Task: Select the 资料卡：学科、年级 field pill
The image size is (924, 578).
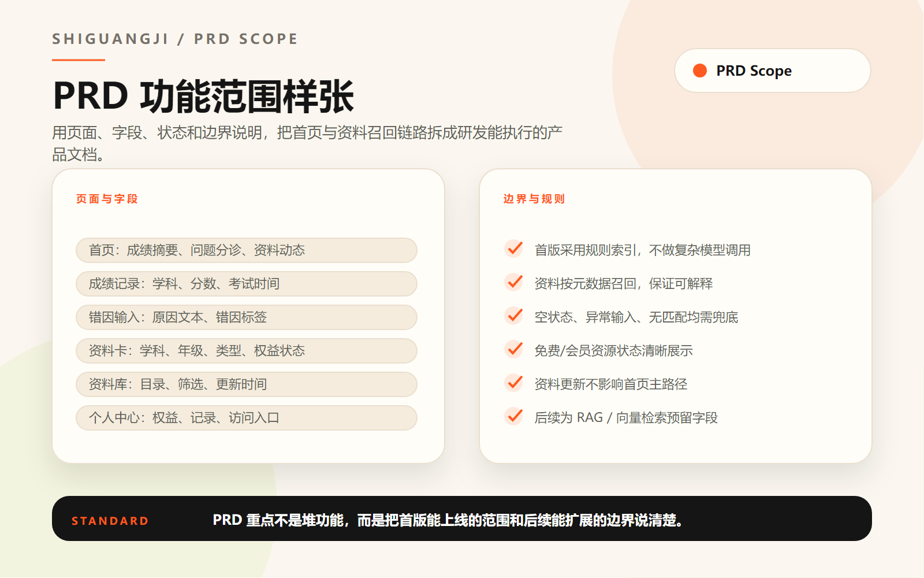Action: [247, 351]
